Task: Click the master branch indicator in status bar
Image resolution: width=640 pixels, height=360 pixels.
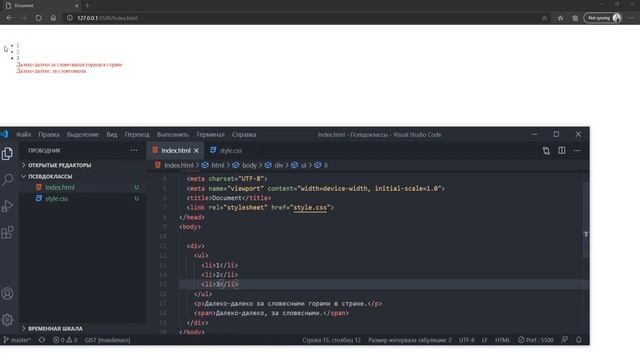Action: click(17, 340)
